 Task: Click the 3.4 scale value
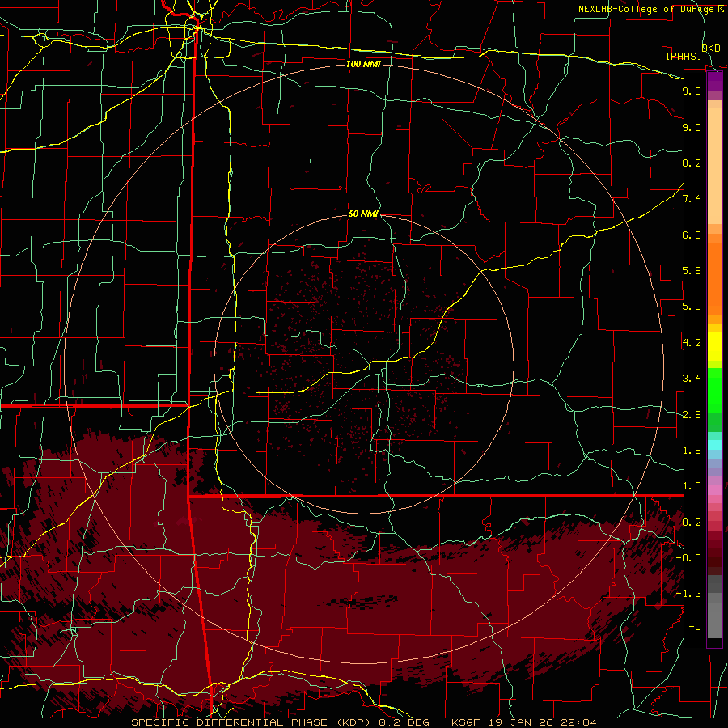coord(692,379)
